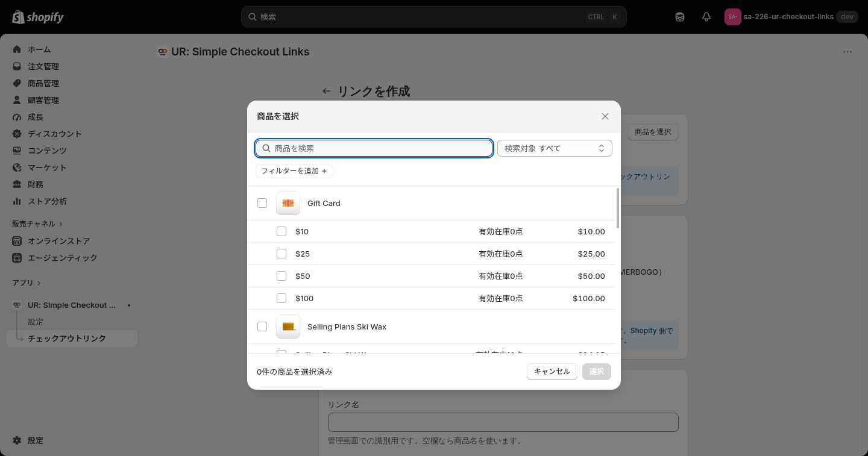Open the Sidekick assistant icon in top bar
The image size is (868, 456).
coord(680,17)
